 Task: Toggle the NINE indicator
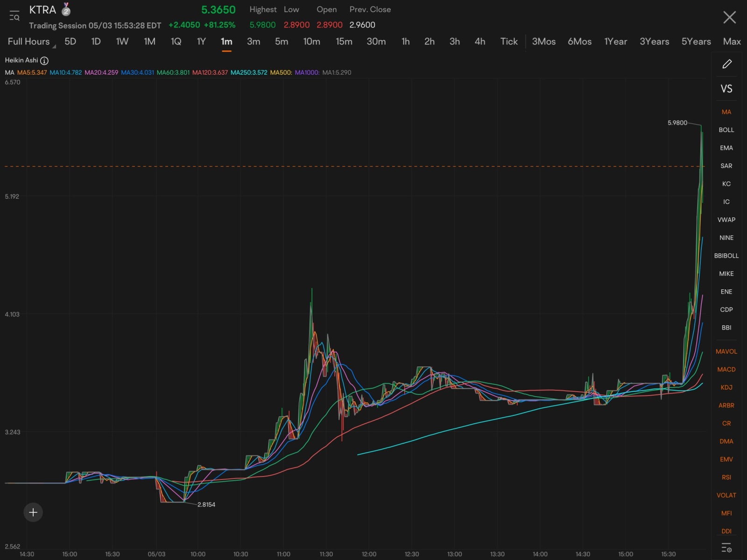pos(726,238)
